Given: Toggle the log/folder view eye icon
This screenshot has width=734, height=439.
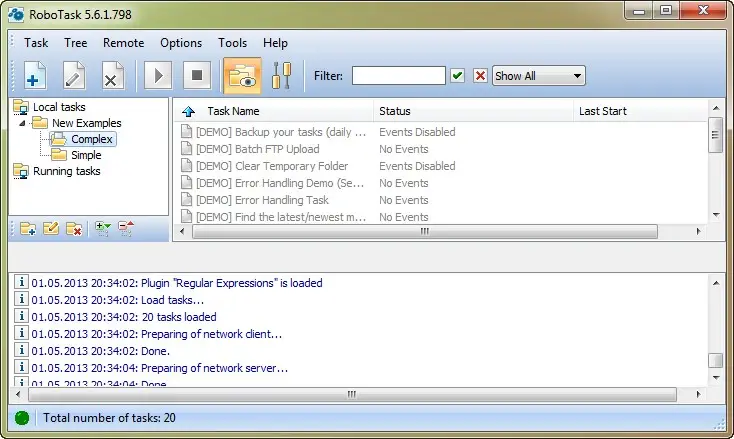Looking at the screenshot, I should (x=242, y=76).
